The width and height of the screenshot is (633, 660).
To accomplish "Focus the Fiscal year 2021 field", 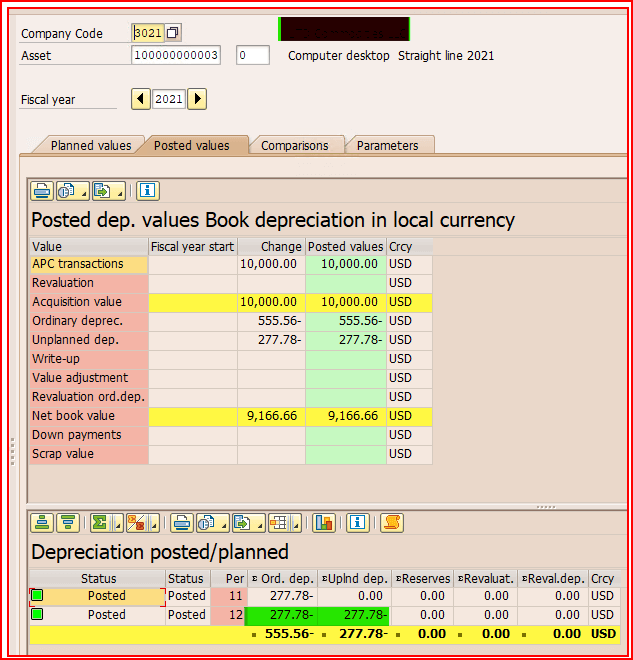I will [169, 99].
